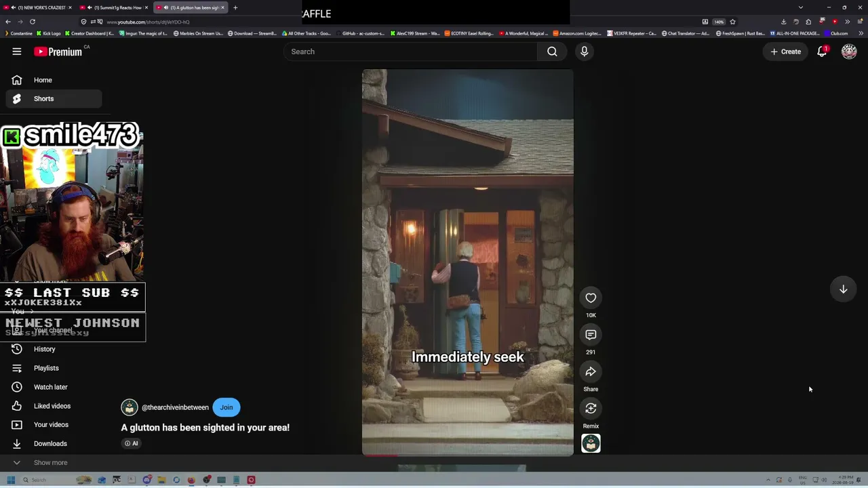
Task: Close the Summit1g Reacts tab
Action: [x=146, y=7]
